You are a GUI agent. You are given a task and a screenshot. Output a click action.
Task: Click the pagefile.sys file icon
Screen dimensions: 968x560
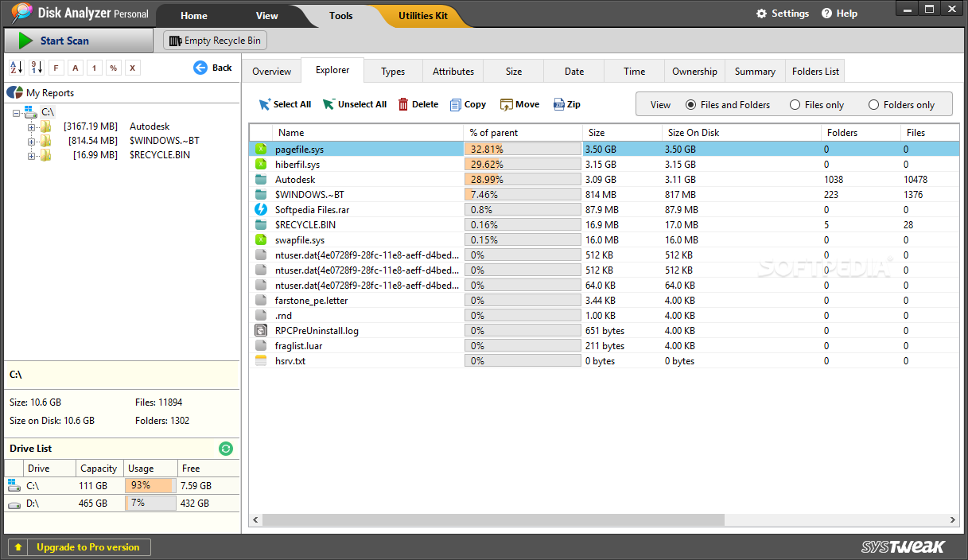[x=261, y=149]
